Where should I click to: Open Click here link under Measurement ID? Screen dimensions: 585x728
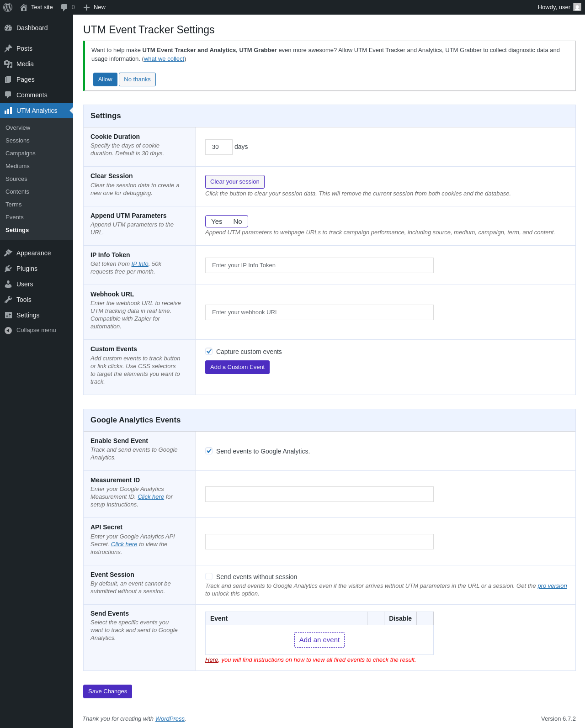(151, 497)
